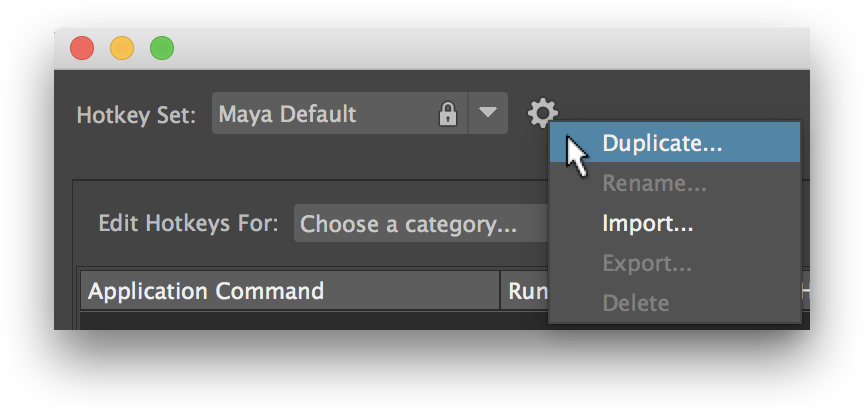Close the Hotkey Editor with red button
Viewport: 864px width, 412px height.
(x=82, y=48)
